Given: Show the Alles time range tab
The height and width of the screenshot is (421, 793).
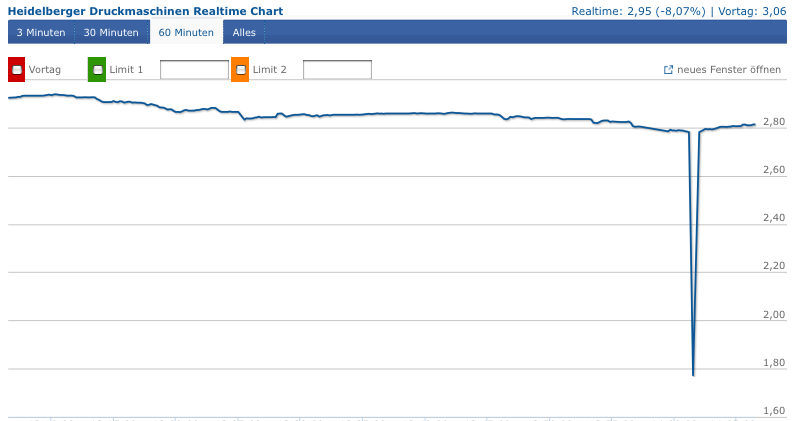Looking at the screenshot, I should 244,32.
